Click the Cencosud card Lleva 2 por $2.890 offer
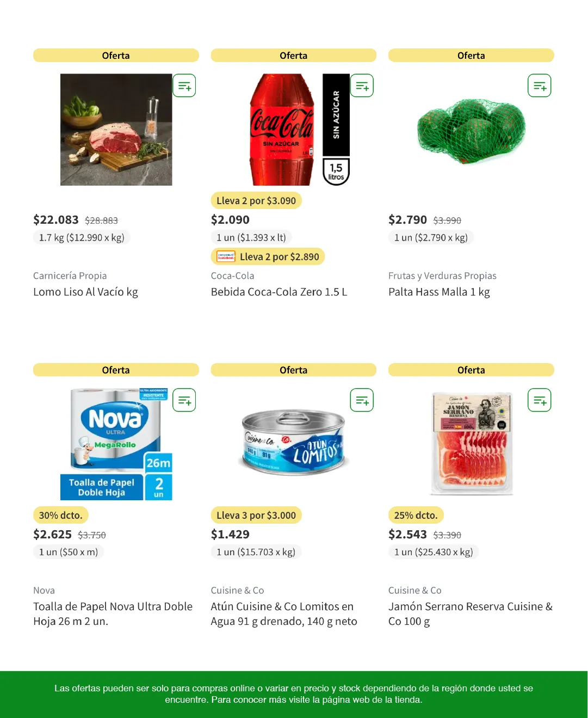588x718 pixels. [268, 257]
